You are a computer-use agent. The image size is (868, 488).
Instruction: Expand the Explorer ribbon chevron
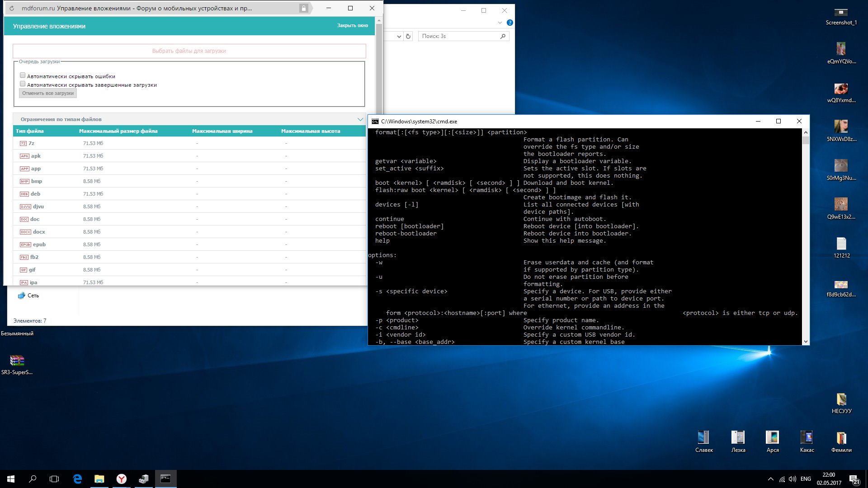[x=500, y=23]
